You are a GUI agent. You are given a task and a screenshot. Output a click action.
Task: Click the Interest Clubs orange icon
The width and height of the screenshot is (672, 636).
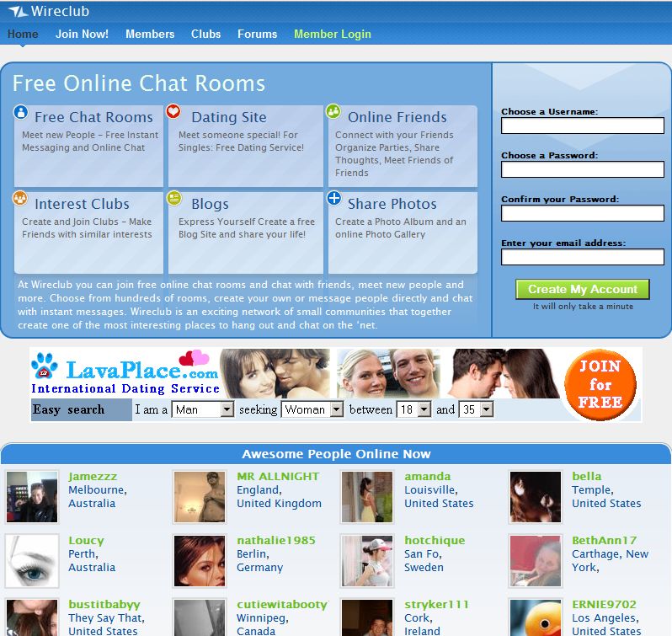point(20,199)
